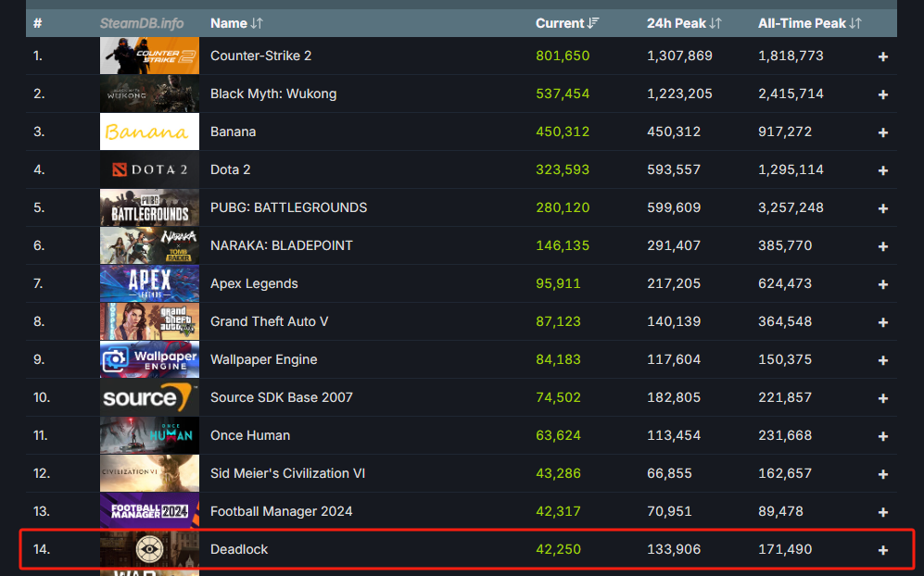Open the Football Manager 2024 link

click(282, 512)
